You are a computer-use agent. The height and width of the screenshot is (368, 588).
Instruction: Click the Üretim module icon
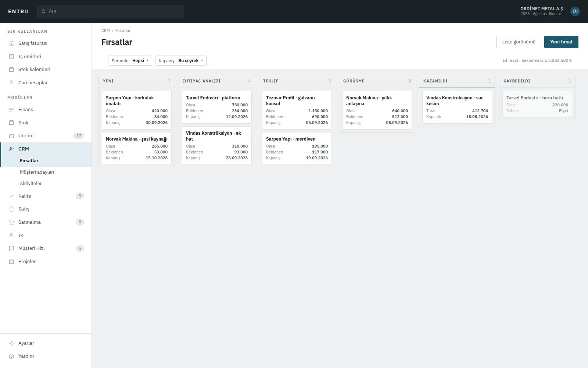[x=11, y=136]
